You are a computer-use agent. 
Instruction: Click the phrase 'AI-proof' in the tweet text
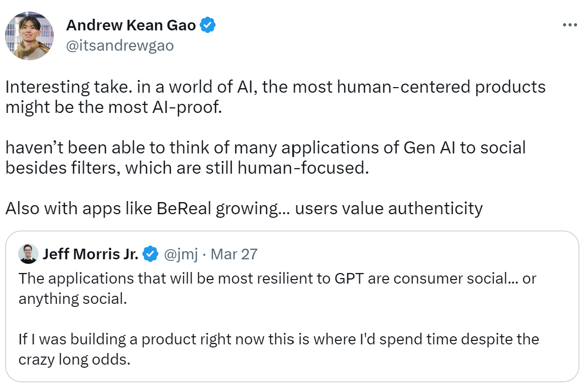[x=187, y=107]
